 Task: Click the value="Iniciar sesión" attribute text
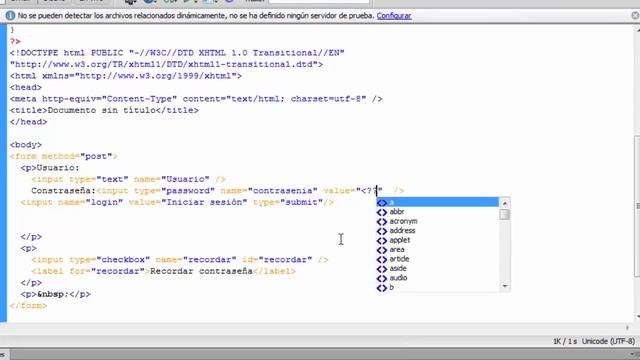point(188,202)
